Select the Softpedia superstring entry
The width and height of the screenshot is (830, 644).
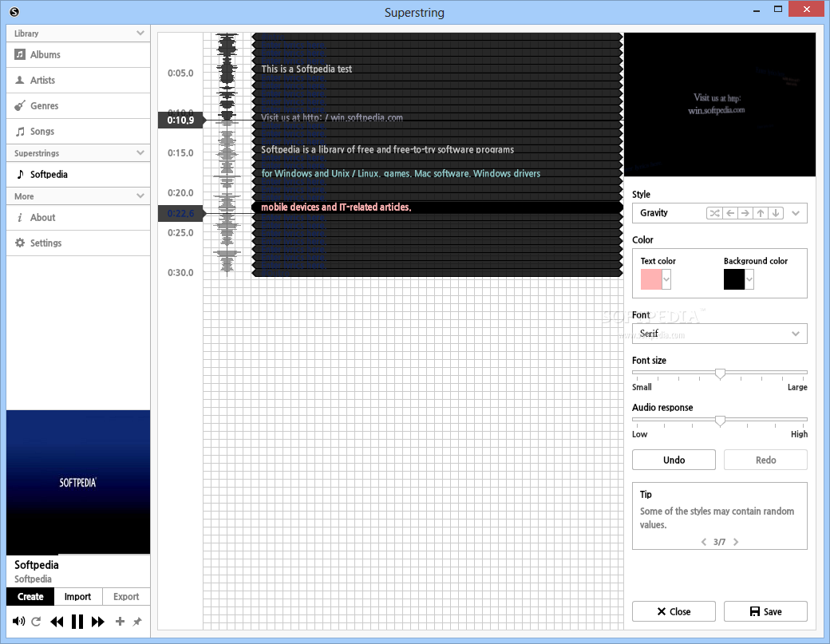click(x=78, y=174)
